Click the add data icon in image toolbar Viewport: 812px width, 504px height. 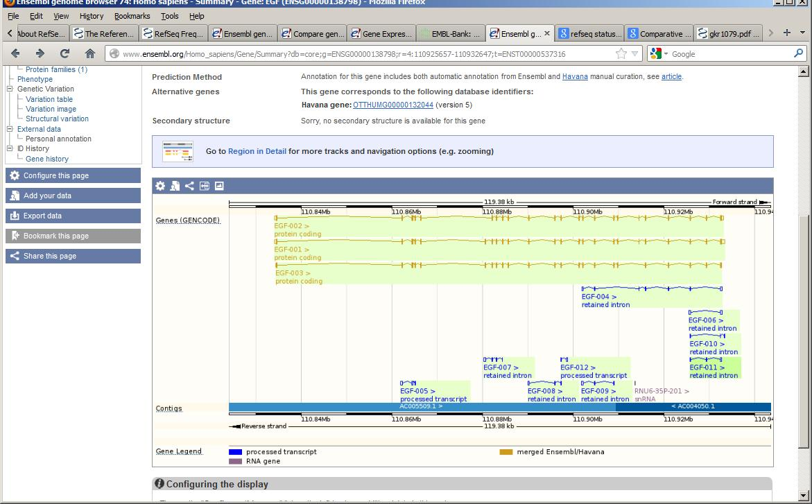pos(175,186)
